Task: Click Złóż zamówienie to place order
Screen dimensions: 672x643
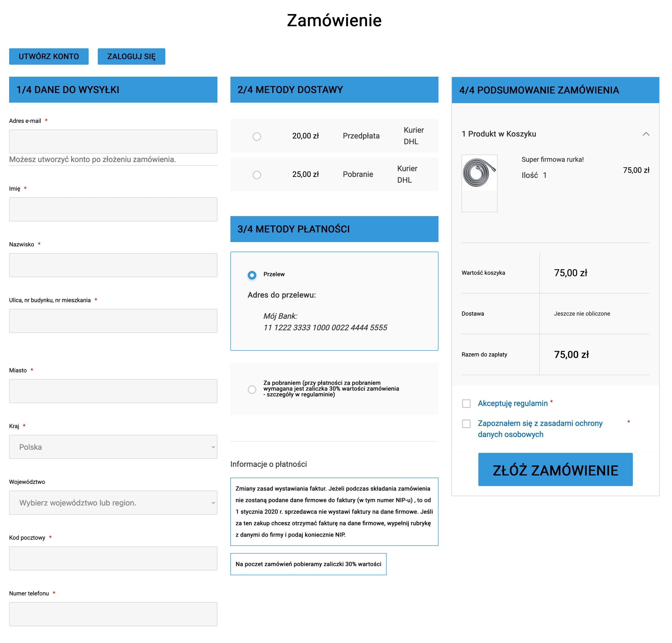Action: coord(555,470)
